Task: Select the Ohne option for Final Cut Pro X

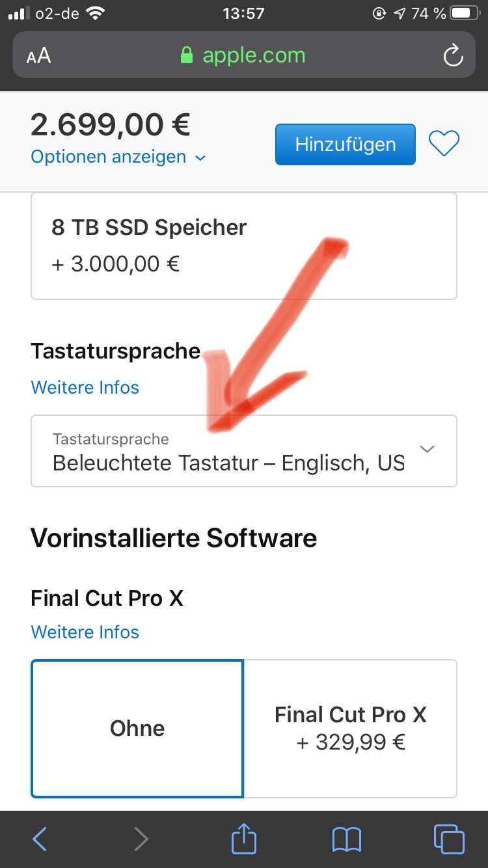Action: 137,728
